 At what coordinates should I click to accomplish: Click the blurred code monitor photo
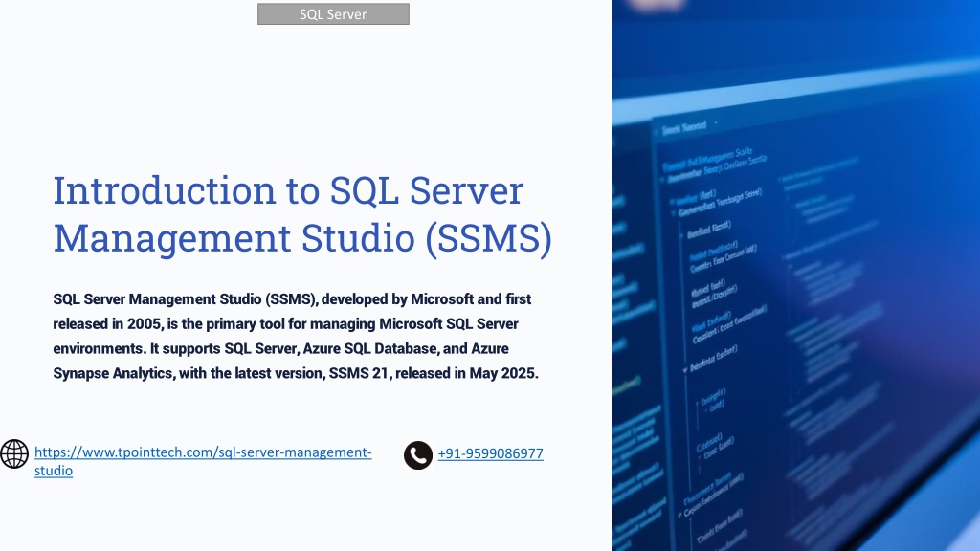[x=795, y=275]
